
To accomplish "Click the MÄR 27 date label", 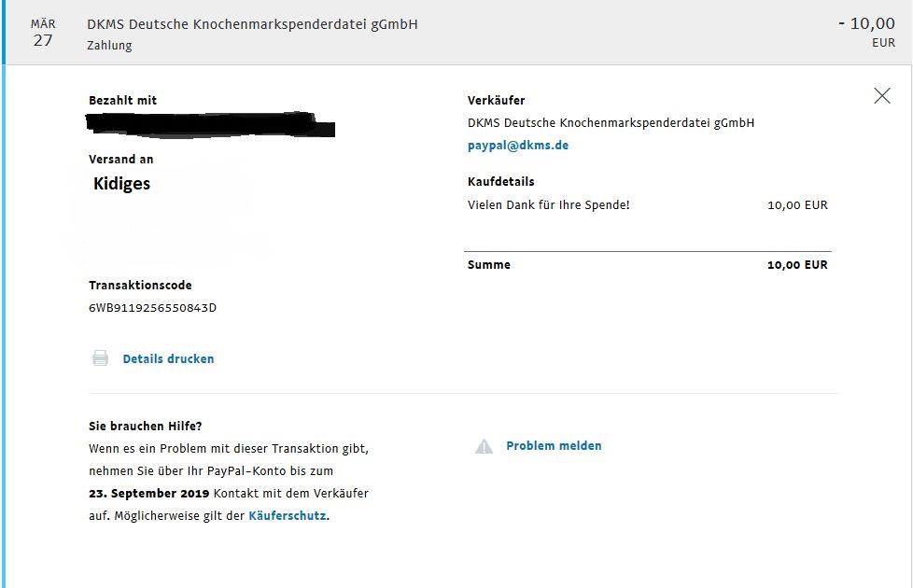I will pyautogui.click(x=43, y=33).
